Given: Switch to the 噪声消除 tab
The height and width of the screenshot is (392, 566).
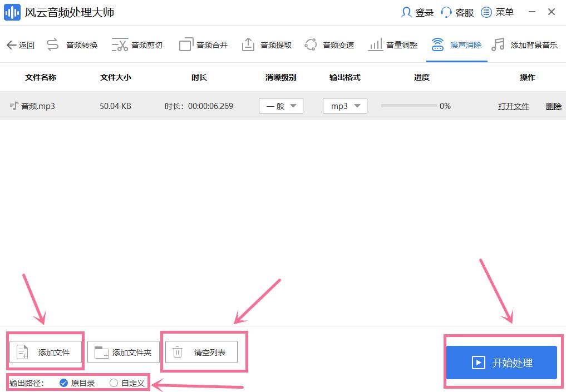Looking at the screenshot, I should [457, 45].
